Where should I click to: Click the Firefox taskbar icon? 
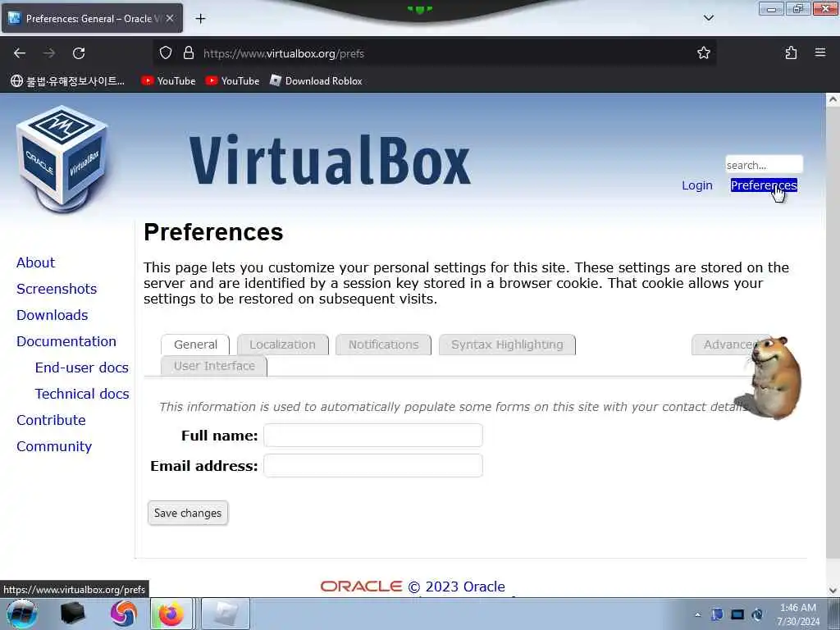pyautogui.click(x=171, y=614)
